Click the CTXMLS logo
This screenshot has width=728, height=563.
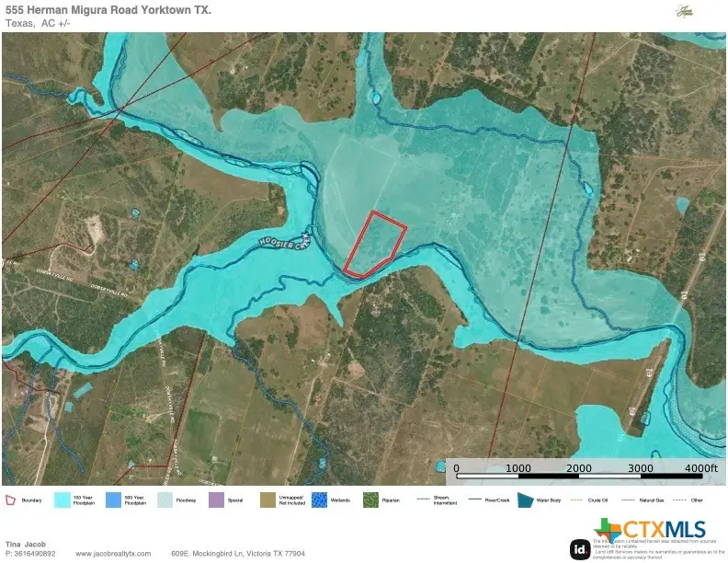650,530
